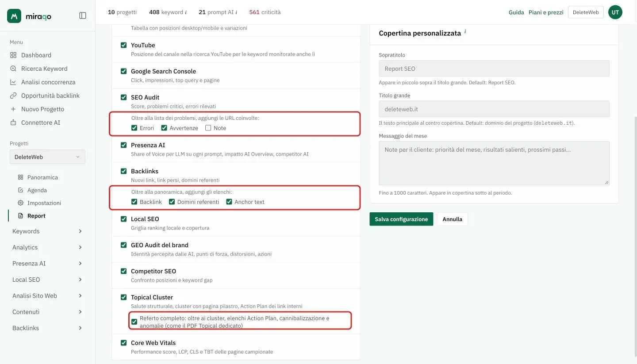Collapse the sidebar with the panel icon

tap(83, 15)
